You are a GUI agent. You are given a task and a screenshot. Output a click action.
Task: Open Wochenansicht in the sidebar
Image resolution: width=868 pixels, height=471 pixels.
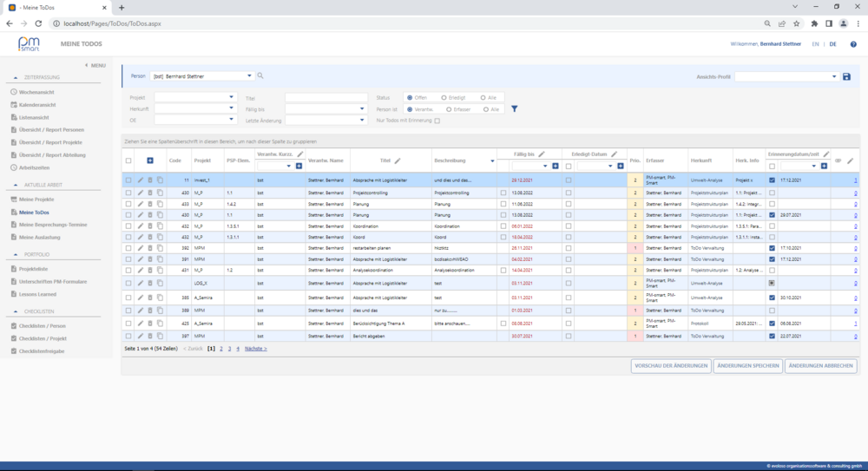click(x=36, y=91)
